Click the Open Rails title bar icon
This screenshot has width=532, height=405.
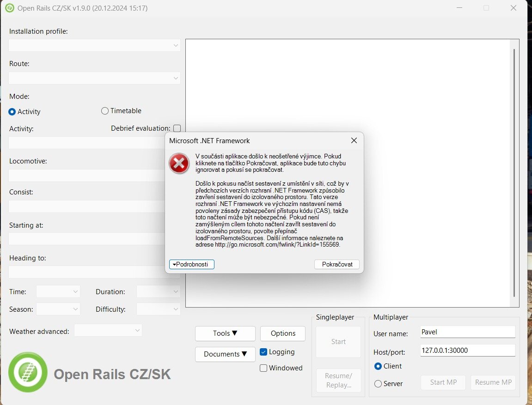pyautogui.click(x=9, y=8)
